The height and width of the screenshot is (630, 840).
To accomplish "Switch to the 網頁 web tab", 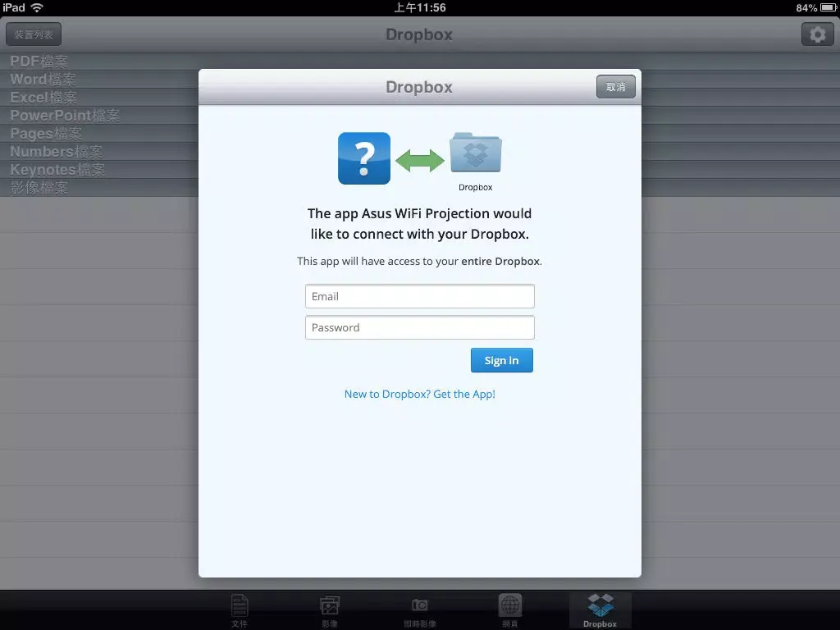I will point(510,610).
